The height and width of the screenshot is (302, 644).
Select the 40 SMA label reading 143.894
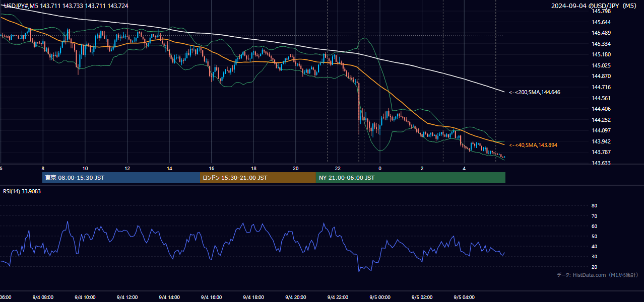pyautogui.click(x=533, y=145)
